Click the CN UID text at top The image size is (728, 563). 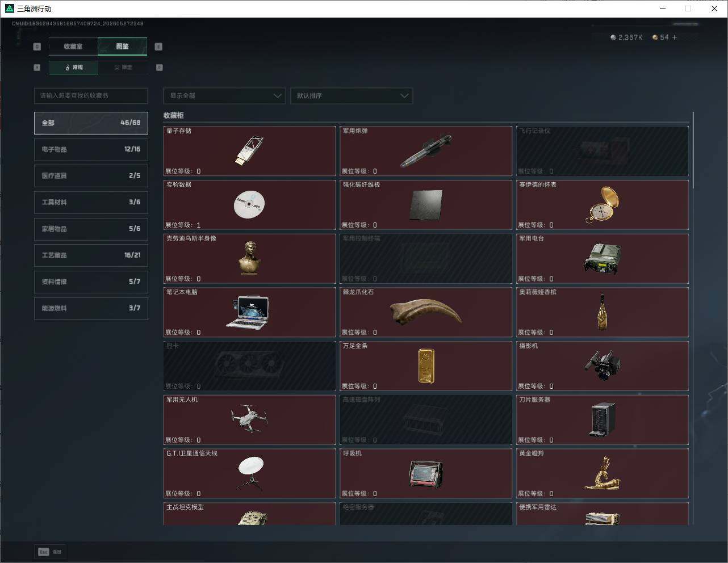click(x=77, y=24)
